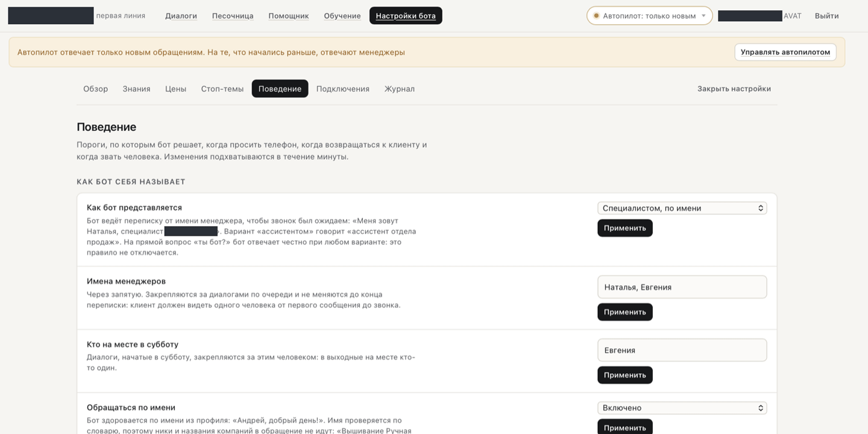Screen dimensions: 868x434
Task: Open the Подключения tab
Action: [342, 89]
